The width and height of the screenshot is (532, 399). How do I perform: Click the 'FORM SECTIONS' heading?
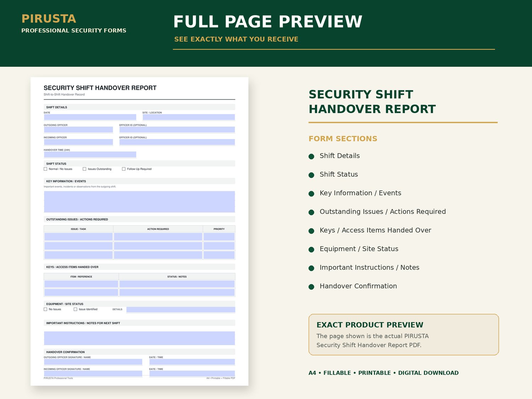click(x=343, y=139)
